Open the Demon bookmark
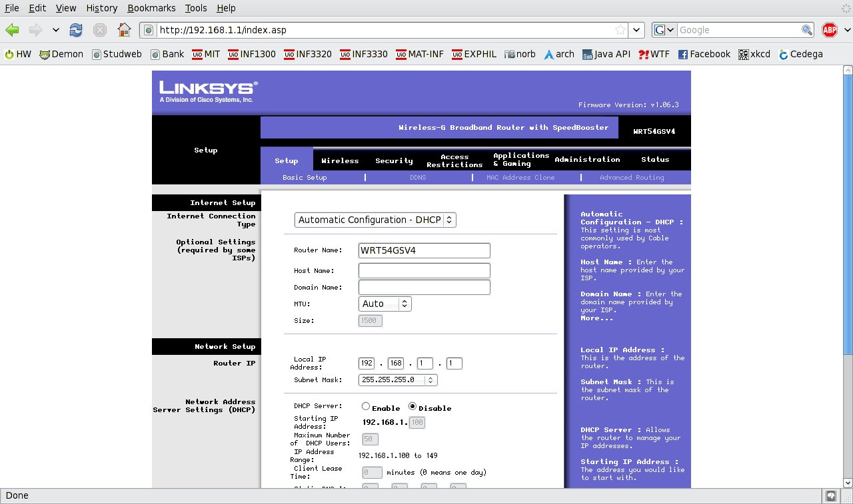The height and width of the screenshot is (504, 853). pyautogui.click(x=61, y=54)
